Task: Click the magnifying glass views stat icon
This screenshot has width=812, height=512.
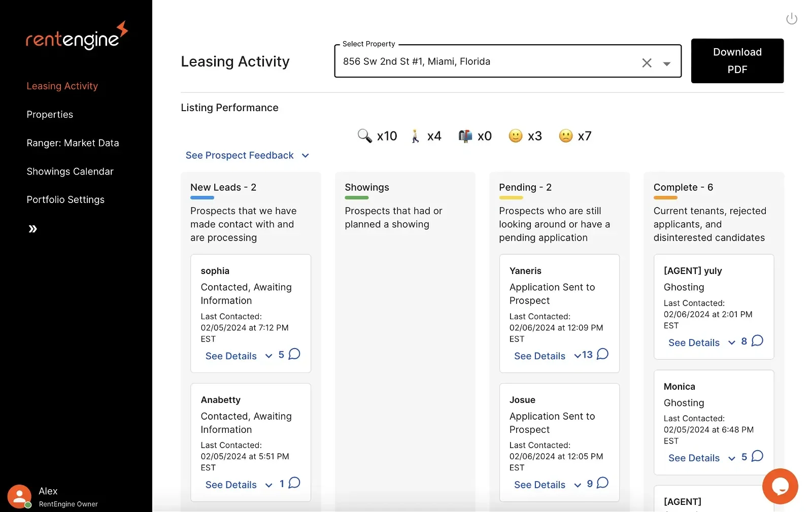Action: click(x=364, y=135)
